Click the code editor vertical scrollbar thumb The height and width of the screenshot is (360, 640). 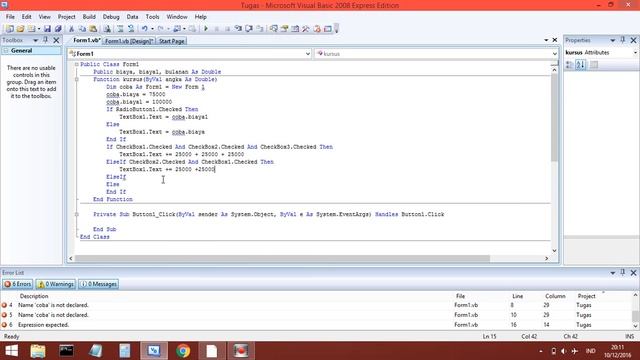pyautogui.click(x=554, y=118)
